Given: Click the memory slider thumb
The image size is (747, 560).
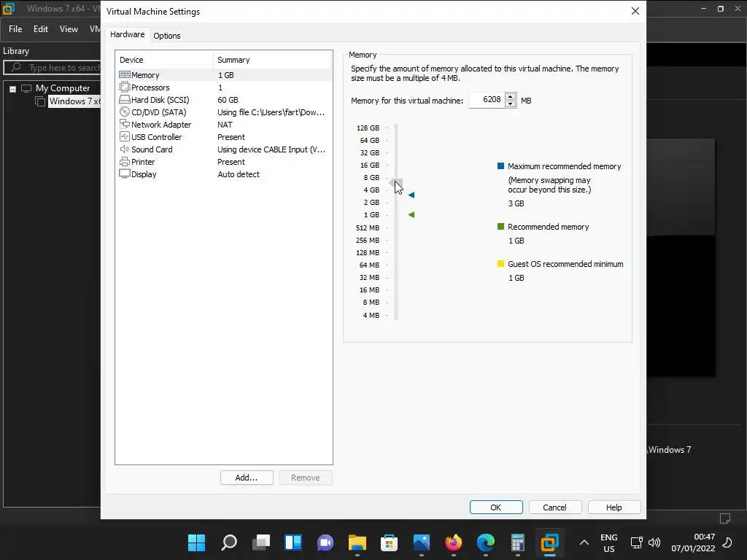Looking at the screenshot, I should coord(395,183).
